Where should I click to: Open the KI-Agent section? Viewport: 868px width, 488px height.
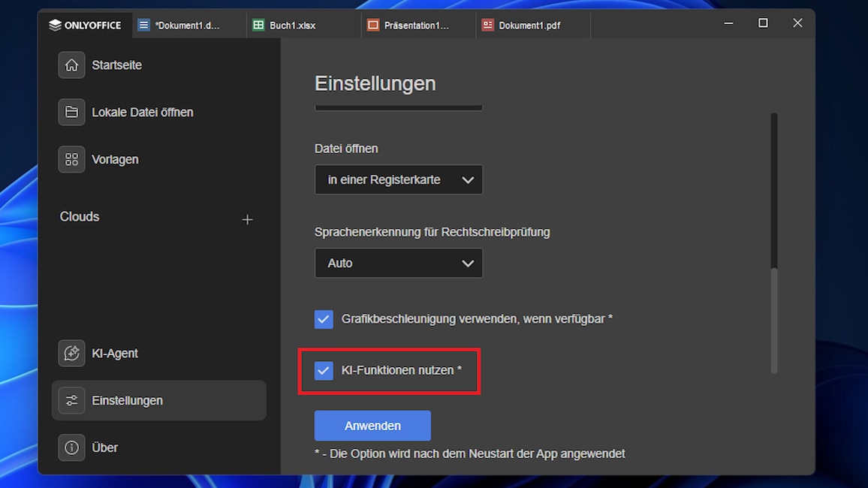point(159,353)
